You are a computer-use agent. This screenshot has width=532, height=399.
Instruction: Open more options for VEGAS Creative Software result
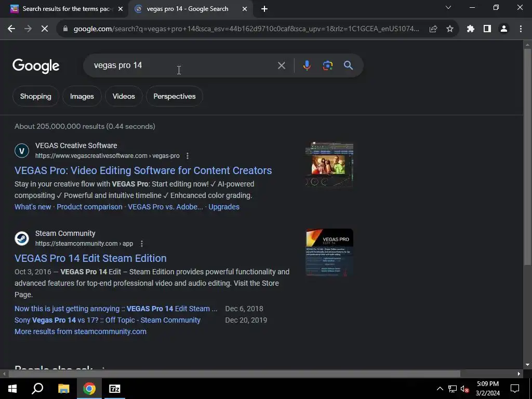click(187, 156)
